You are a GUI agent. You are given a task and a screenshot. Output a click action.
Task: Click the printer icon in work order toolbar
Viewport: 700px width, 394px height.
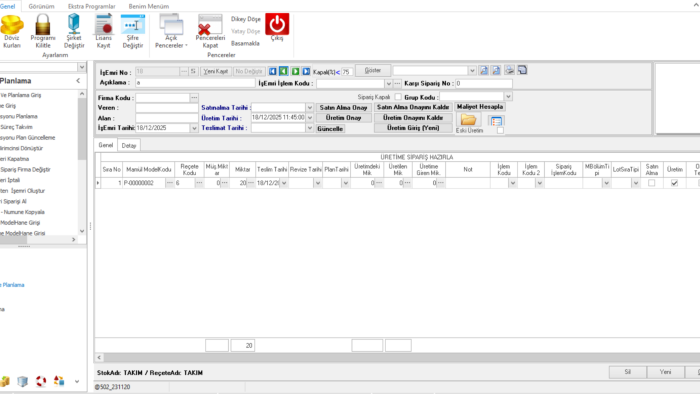(509, 70)
